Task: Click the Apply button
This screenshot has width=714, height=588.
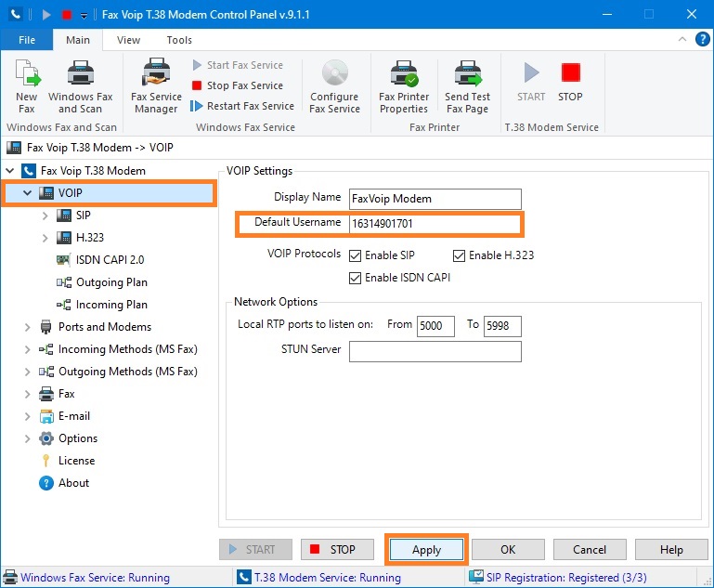Action: point(427,550)
